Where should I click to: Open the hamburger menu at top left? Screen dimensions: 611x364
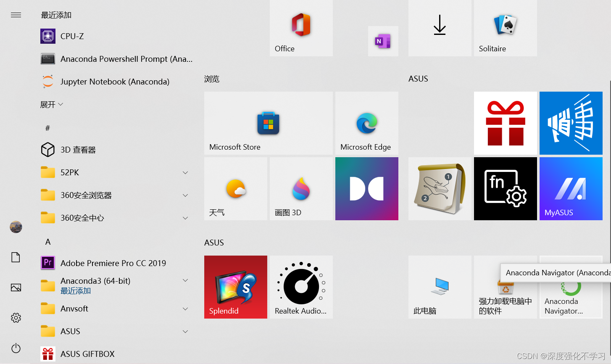point(16,15)
